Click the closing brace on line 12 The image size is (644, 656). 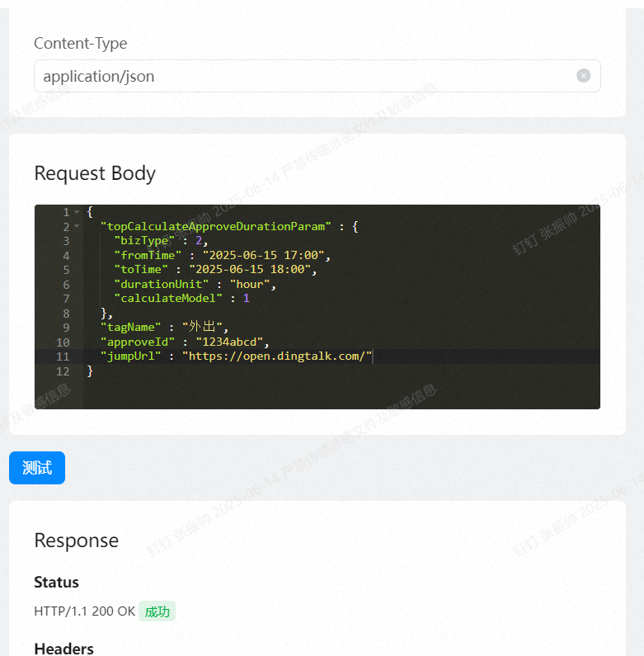click(x=91, y=370)
